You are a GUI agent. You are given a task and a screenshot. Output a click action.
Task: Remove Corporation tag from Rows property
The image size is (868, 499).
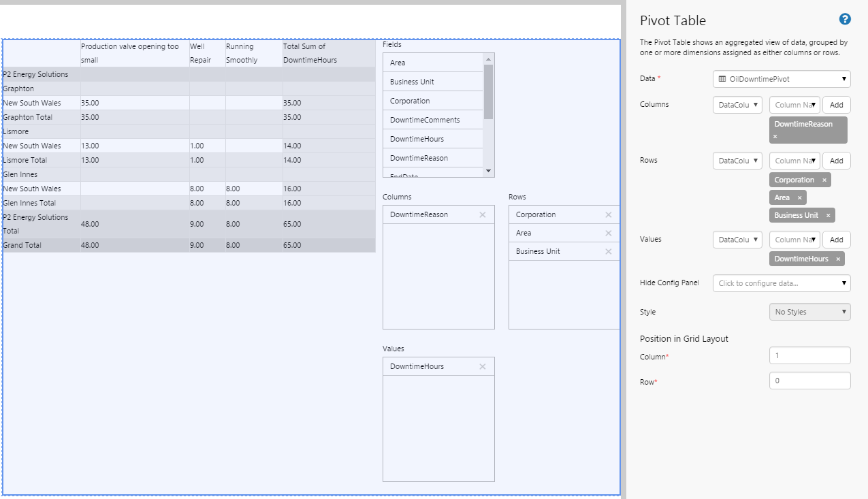coord(824,180)
